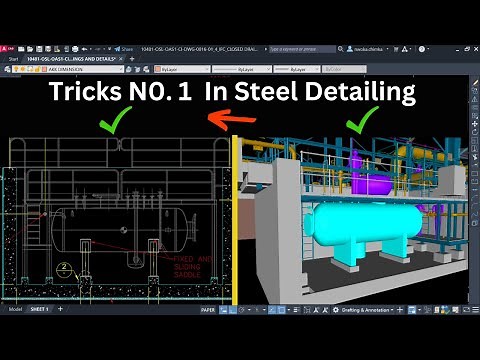Open the Customize Quick Access Toolbar dropdown
Viewport: 480px width, 360px height.
(x=110, y=49)
